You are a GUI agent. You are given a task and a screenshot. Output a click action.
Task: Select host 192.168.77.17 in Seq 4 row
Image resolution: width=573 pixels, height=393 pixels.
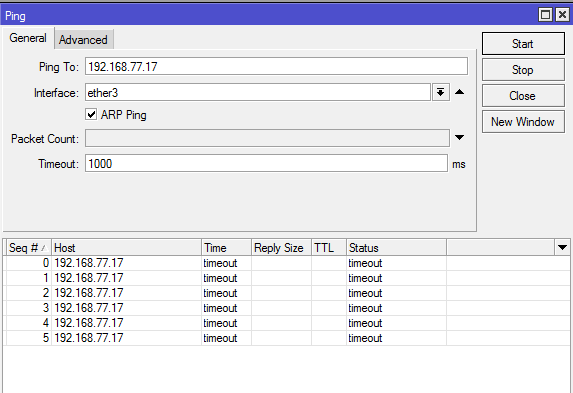point(89,323)
